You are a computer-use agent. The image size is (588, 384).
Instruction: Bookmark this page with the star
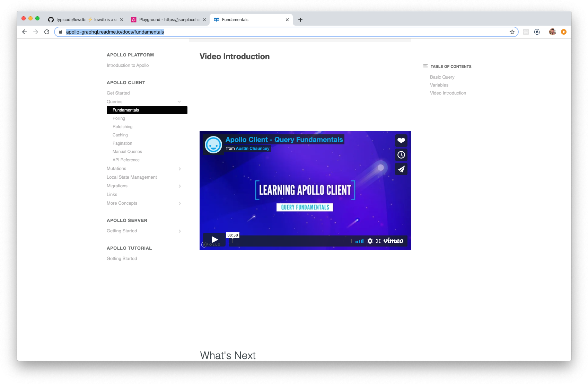(x=512, y=32)
